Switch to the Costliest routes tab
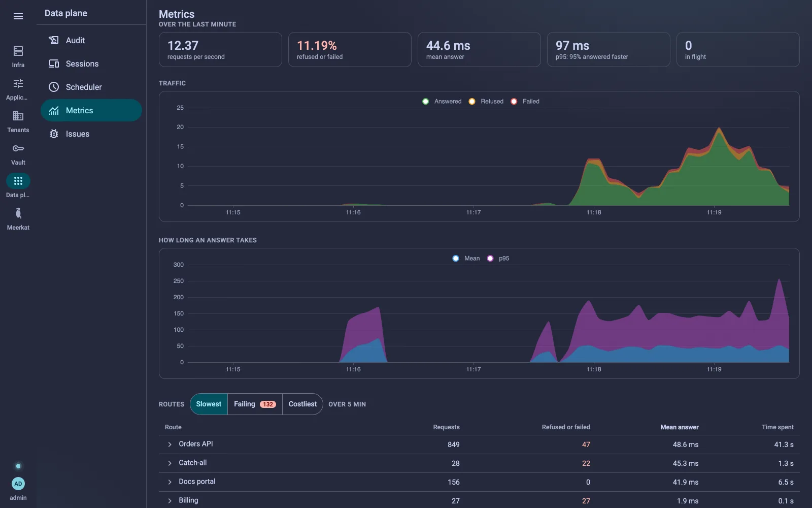Viewport: 812px width, 508px height. pos(302,404)
